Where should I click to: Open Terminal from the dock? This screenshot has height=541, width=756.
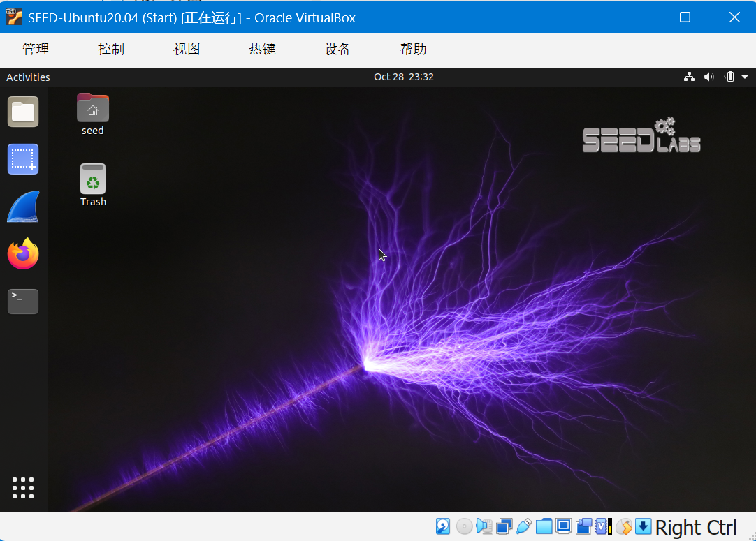pyautogui.click(x=23, y=302)
